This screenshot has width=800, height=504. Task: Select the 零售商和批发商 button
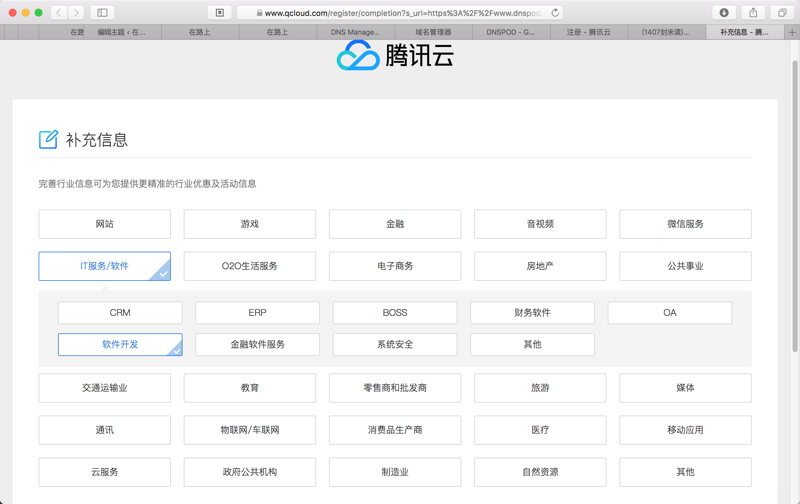(x=395, y=388)
